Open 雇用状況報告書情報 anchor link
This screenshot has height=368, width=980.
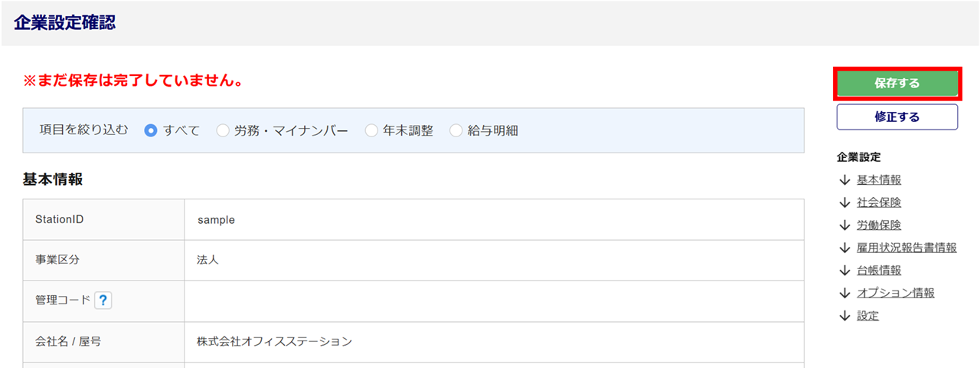pyautogui.click(x=906, y=248)
